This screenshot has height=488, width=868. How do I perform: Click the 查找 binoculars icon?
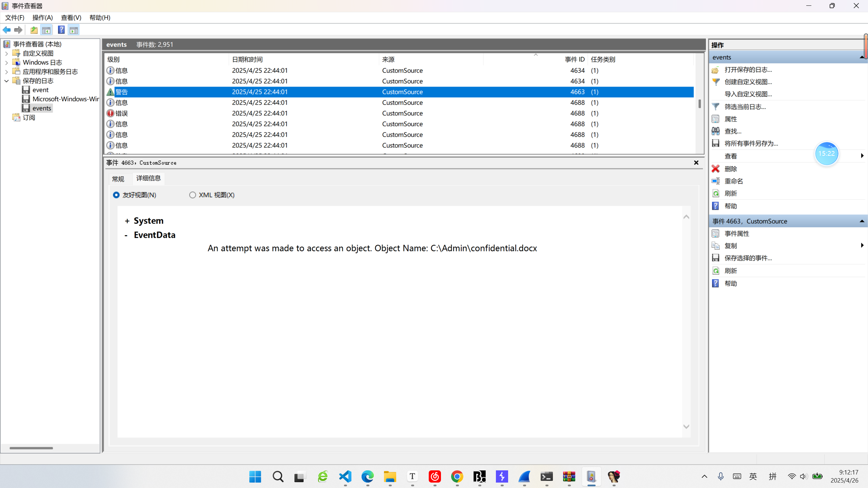pos(716,131)
